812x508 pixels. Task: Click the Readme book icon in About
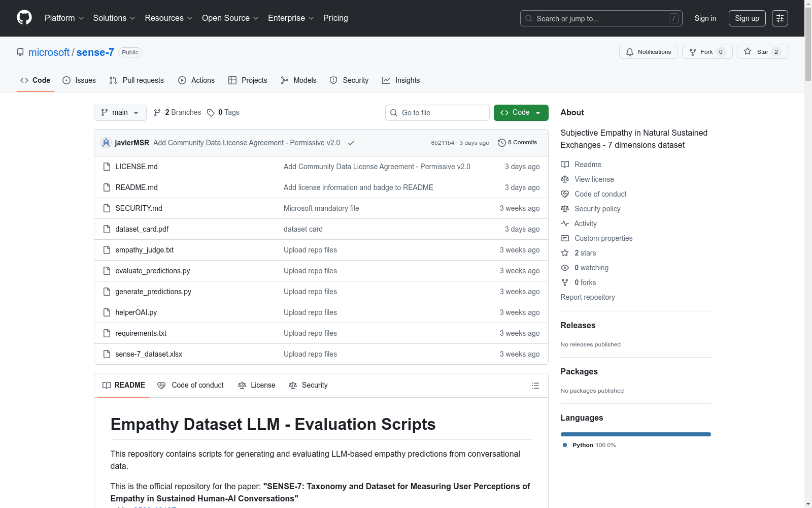[x=565, y=165]
